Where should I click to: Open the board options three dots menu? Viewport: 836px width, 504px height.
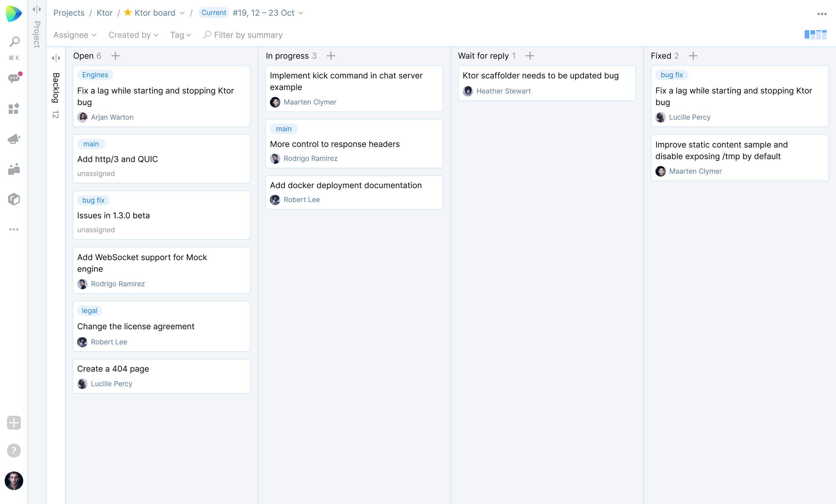pos(822,14)
